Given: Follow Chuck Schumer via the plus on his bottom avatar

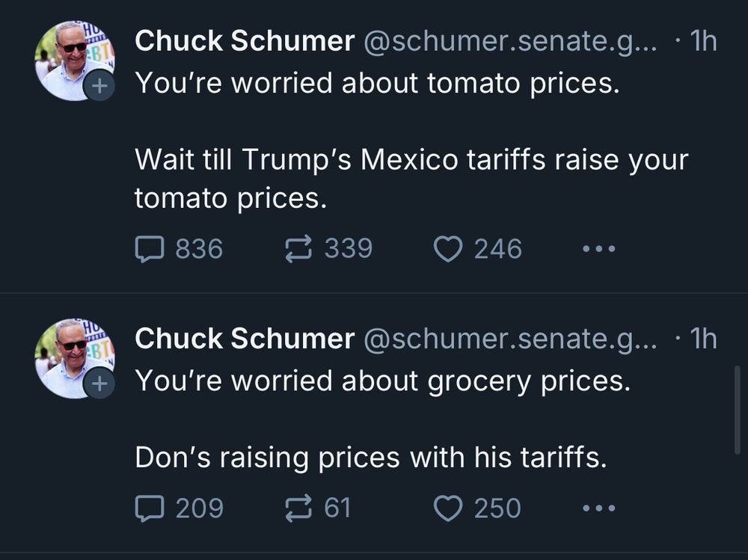Looking at the screenshot, I should (x=98, y=382).
